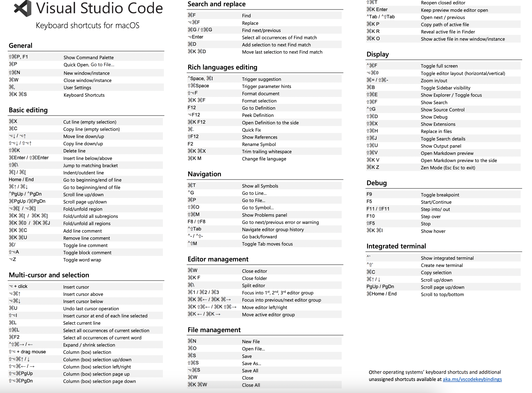Image resolution: width=532 pixels, height=393 pixels.
Task: Select the "New window/instance" entry
Action: pyautogui.click(x=87, y=73)
